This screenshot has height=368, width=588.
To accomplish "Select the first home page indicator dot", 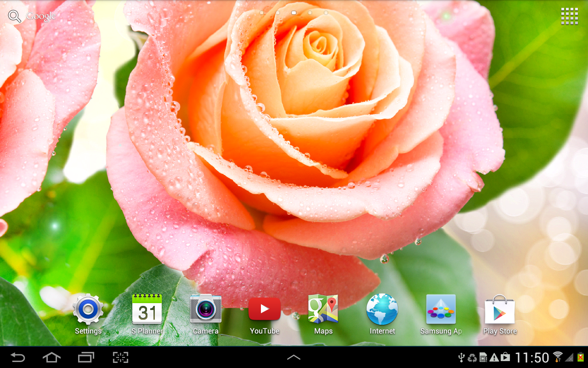I will tap(262, 13).
